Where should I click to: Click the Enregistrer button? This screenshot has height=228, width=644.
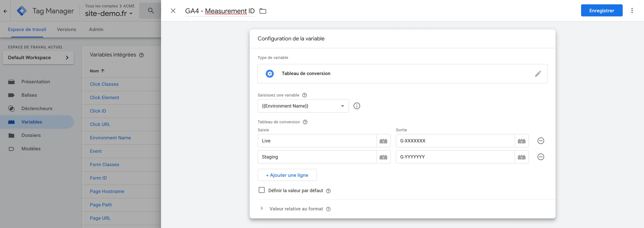[602, 11]
